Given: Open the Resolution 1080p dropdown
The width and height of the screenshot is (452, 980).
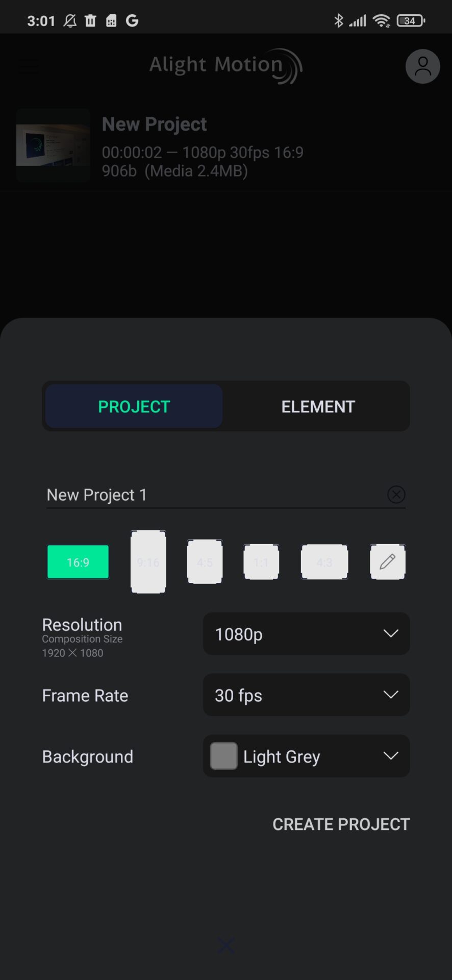Looking at the screenshot, I should 306,634.
